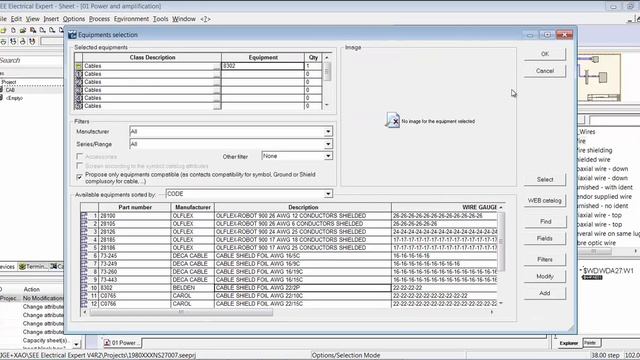Click the 01 Power sheet tab icon
Screen dimensions: 640x360
coord(107,343)
